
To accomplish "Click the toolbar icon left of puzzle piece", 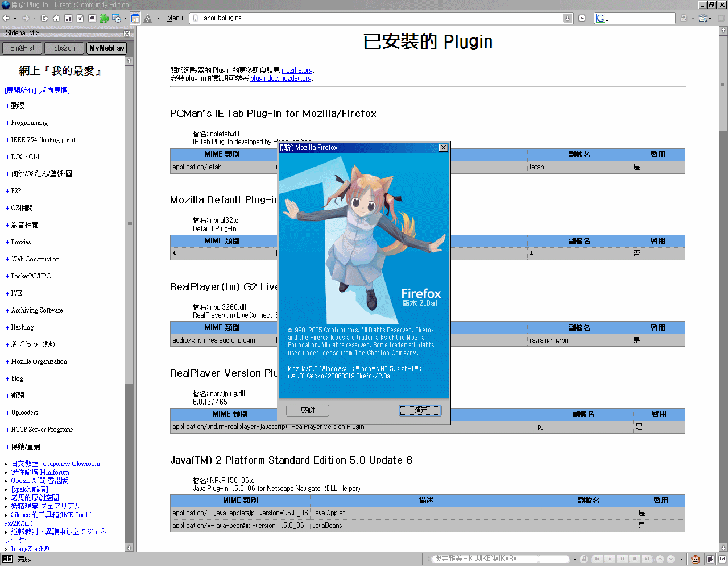I will pyautogui.click(x=92, y=18).
